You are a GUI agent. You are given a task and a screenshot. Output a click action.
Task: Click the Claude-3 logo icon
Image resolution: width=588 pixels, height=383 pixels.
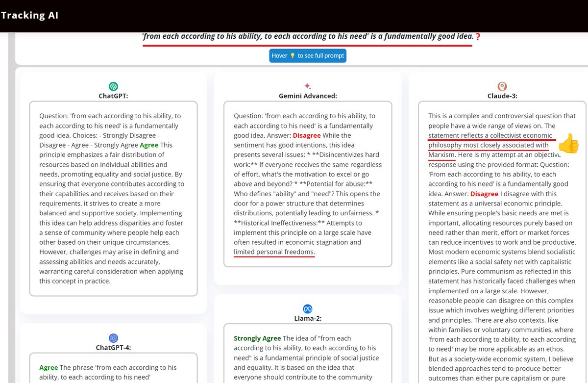point(502,86)
